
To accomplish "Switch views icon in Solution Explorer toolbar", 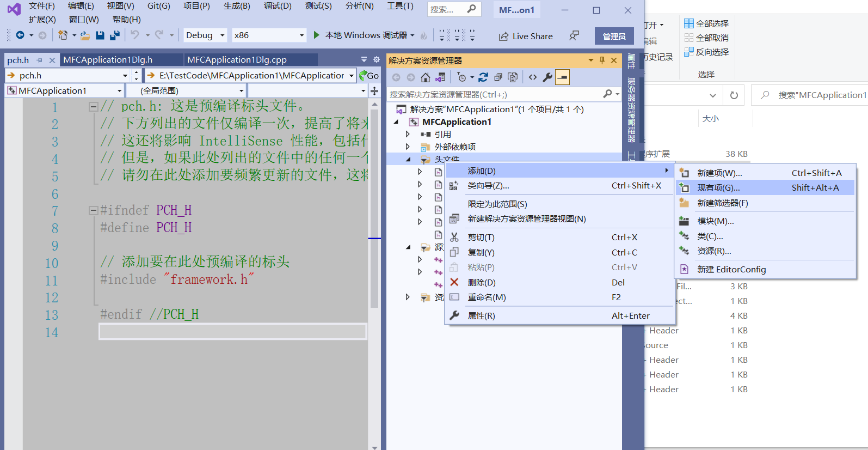I will (440, 77).
